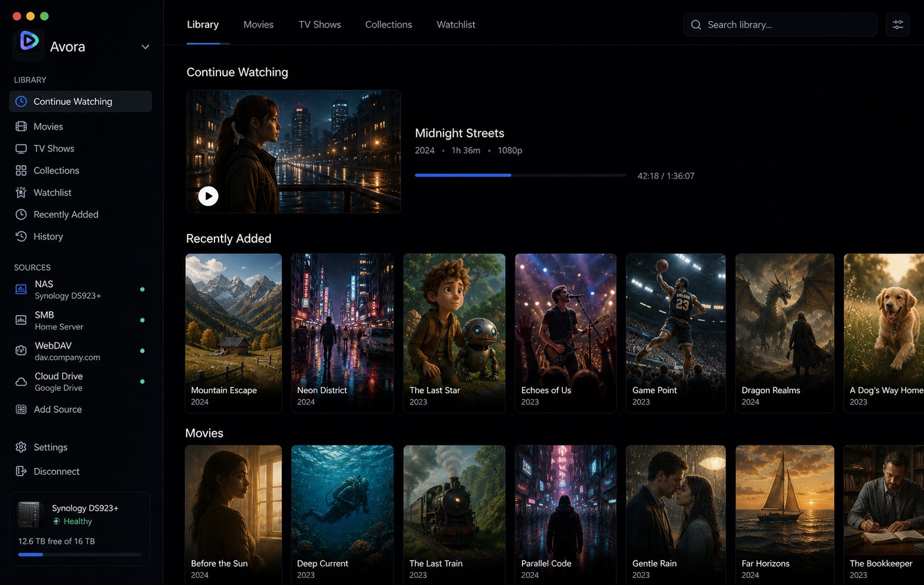
Task: Select the SMB Home Server source
Action: (x=80, y=321)
